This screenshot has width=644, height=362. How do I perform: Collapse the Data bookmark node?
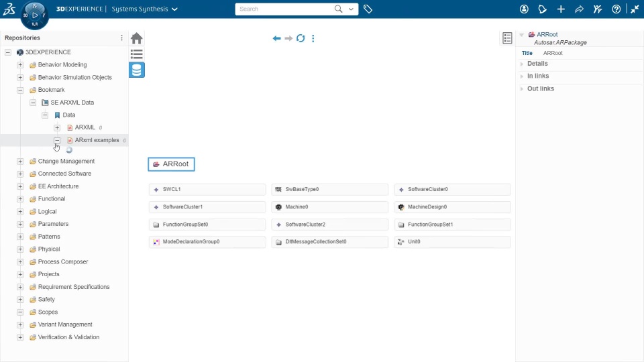(x=45, y=115)
